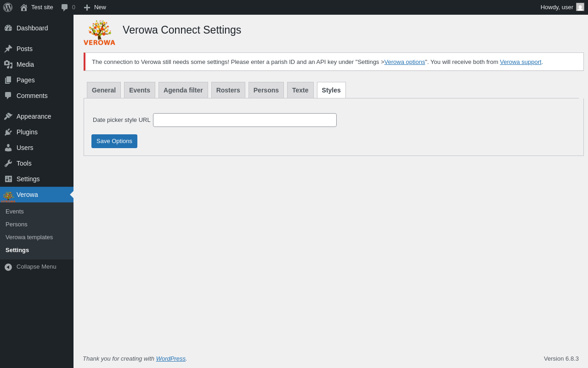Open the New content menu
The height and width of the screenshot is (368, 588).
(95, 7)
